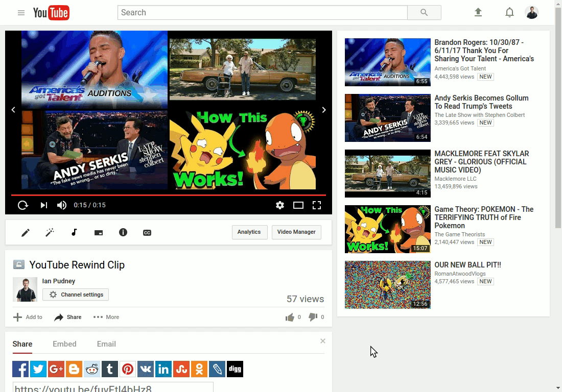Share the video to Reddit
Screen dimensions: 562x392
click(92, 369)
